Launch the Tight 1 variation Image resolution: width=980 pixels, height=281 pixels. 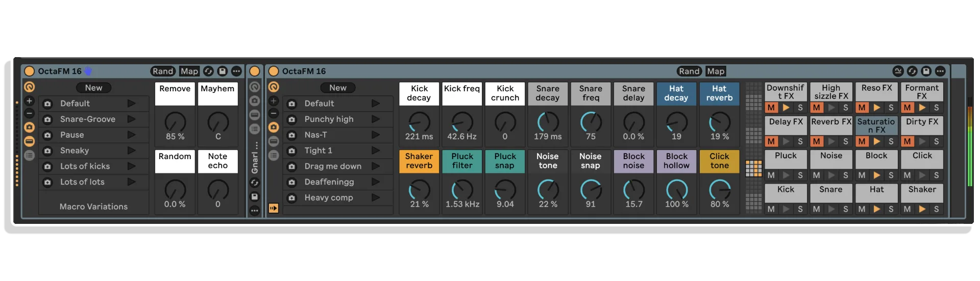[x=376, y=150]
